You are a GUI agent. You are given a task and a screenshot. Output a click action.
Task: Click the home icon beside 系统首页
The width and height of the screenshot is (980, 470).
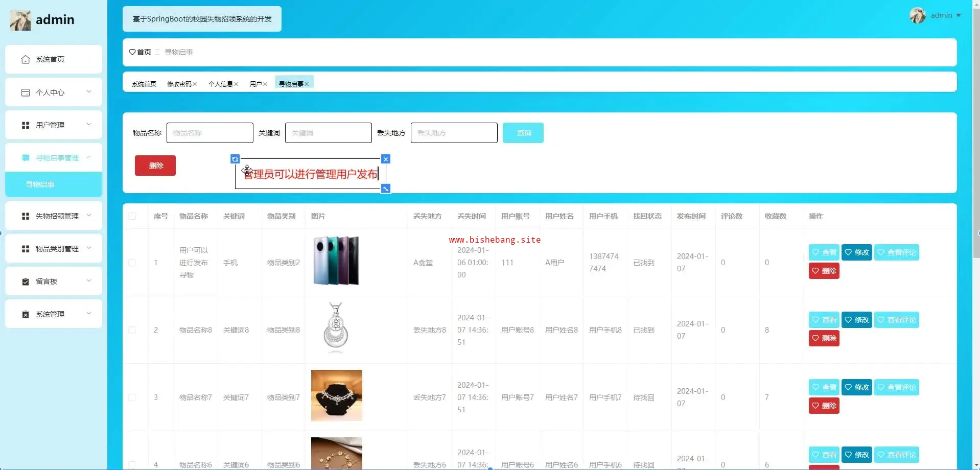point(26,60)
